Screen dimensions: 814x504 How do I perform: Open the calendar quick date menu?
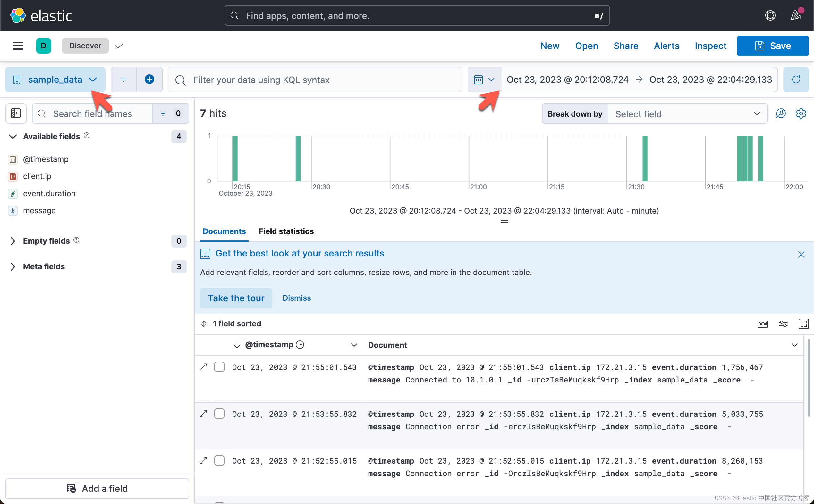click(x=484, y=79)
